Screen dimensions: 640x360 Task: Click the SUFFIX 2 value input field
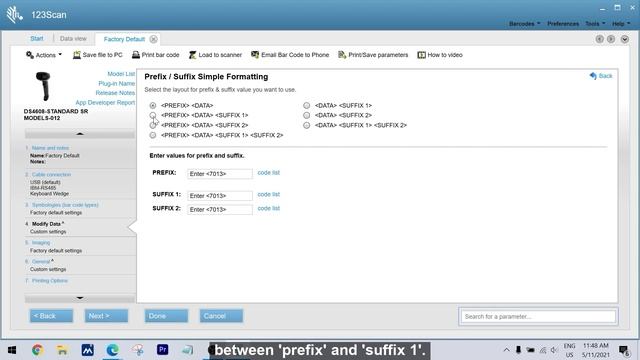coord(220,209)
